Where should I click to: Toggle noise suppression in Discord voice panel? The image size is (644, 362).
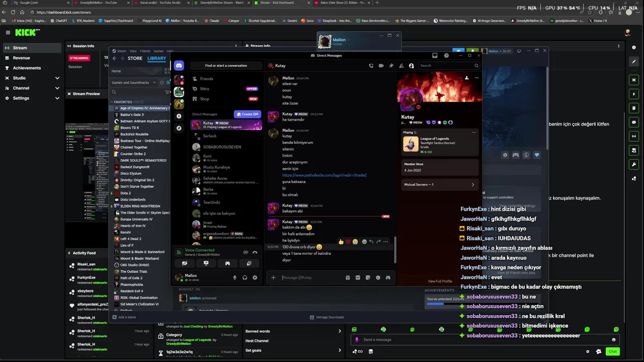pyautogui.click(x=246, y=252)
